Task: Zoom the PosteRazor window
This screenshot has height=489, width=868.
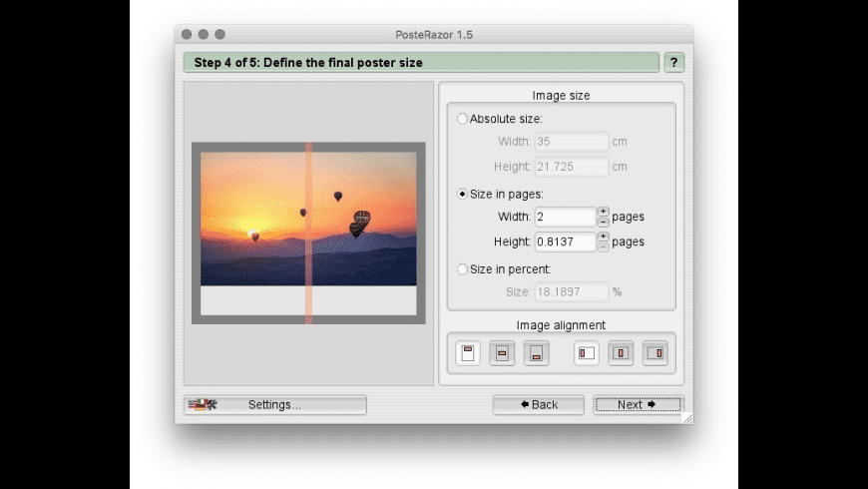Action: 219,34
